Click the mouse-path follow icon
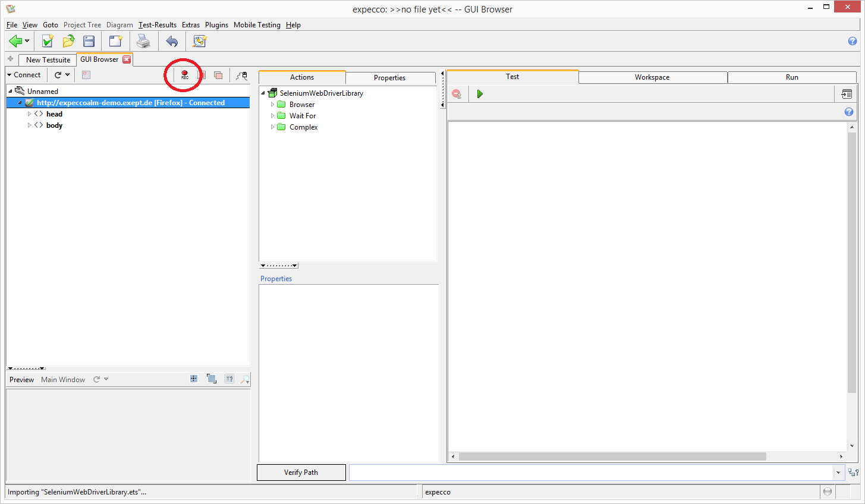 [241, 75]
